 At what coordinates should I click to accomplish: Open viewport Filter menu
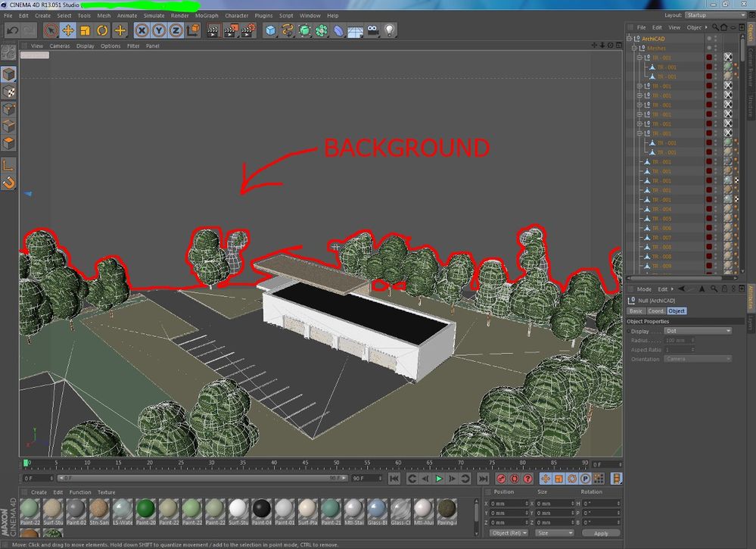pyautogui.click(x=133, y=46)
